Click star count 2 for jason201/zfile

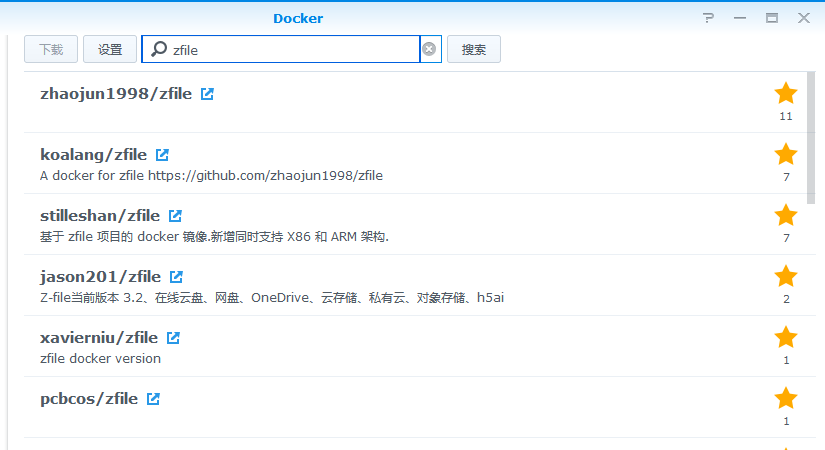coord(786,299)
